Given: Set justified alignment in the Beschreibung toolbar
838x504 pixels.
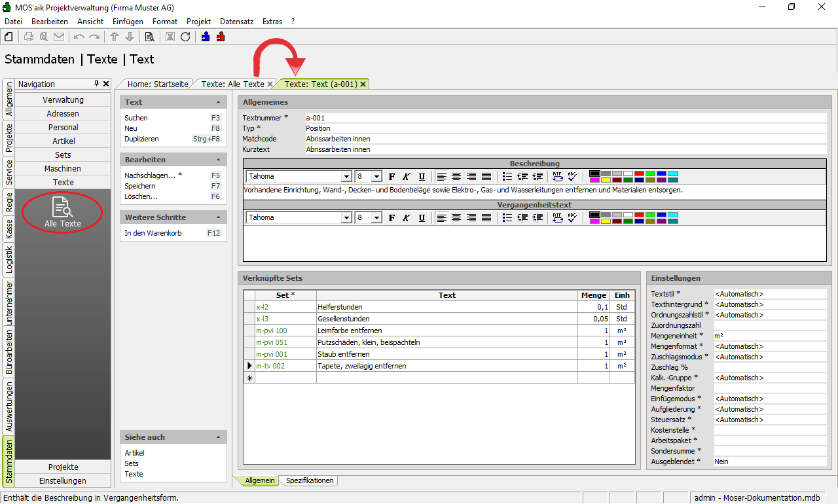Looking at the screenshot, I should [x=486, y=176].
